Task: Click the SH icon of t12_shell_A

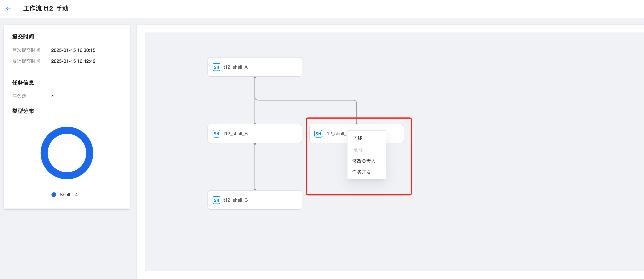Action: point(216,67)
